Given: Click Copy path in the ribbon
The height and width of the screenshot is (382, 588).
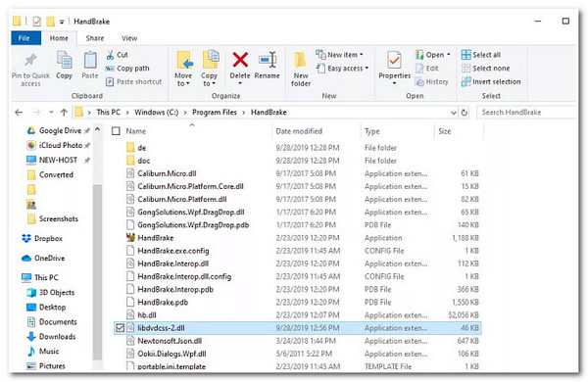Looking at the screenshot, I should click(127, 69).
